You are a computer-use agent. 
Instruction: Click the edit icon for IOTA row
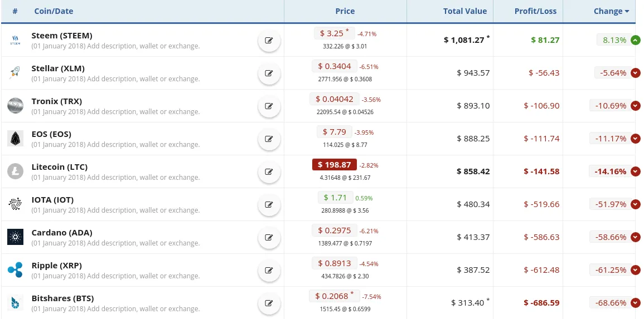pos(269,205)
